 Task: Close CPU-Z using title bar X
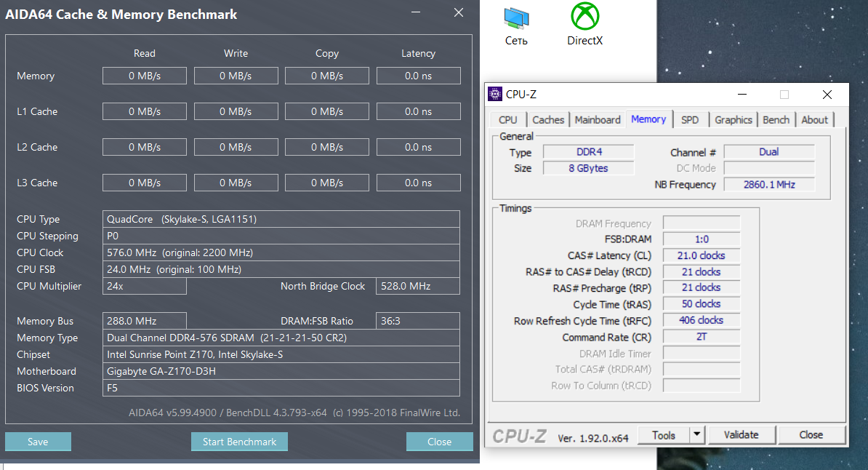(827, 95)
